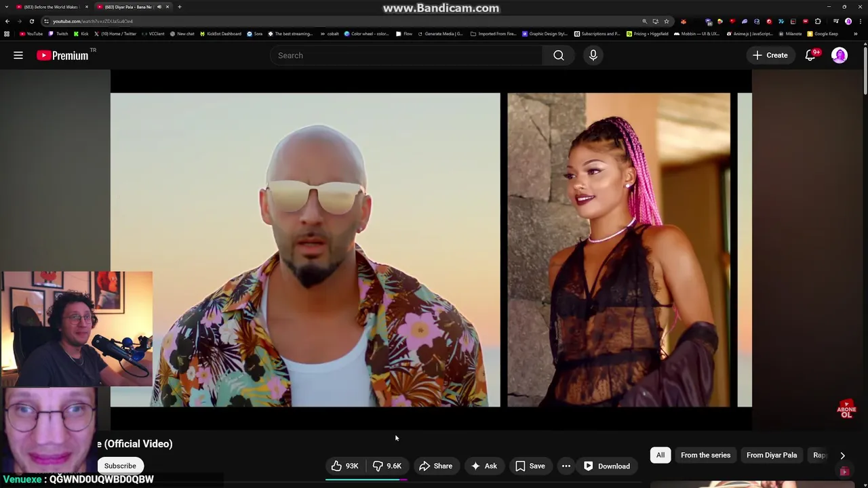View site information icon in address bar
Viewport: 868px width, 488px height.
pos(46,21)
